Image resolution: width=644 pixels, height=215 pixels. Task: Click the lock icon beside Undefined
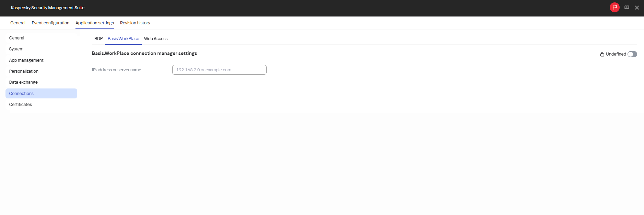pyautogui.click(x=602, y=54)
